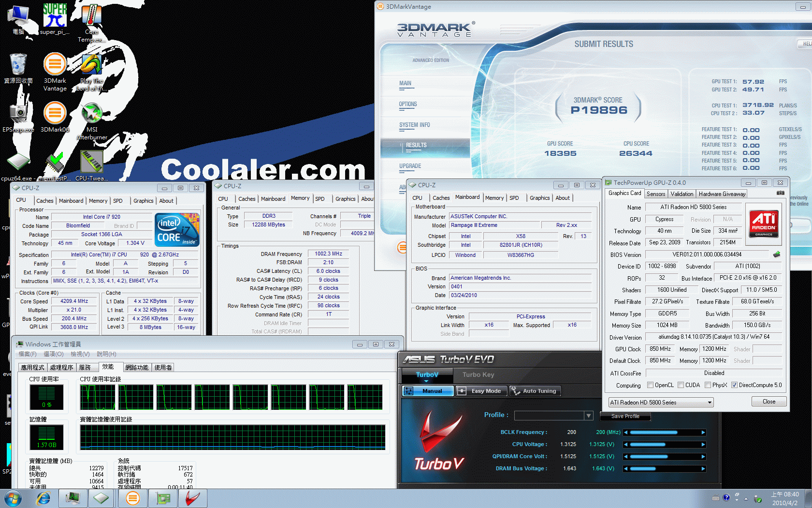Viewport: 812px width, 508px height.
Task: Open the 電腦 (Computer) desktop icon
Action: click(18, 19)
